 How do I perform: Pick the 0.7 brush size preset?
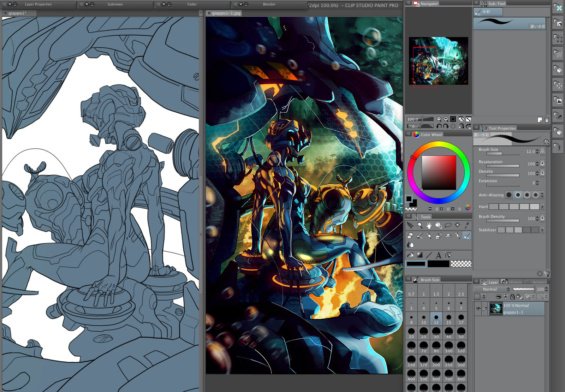pos(411,292)
